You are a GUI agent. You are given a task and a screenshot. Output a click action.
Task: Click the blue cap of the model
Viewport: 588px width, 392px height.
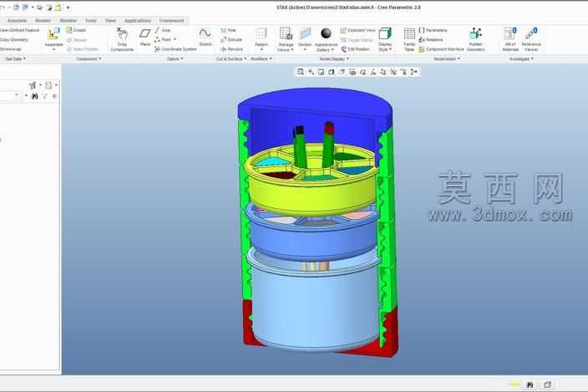[315, 101]
